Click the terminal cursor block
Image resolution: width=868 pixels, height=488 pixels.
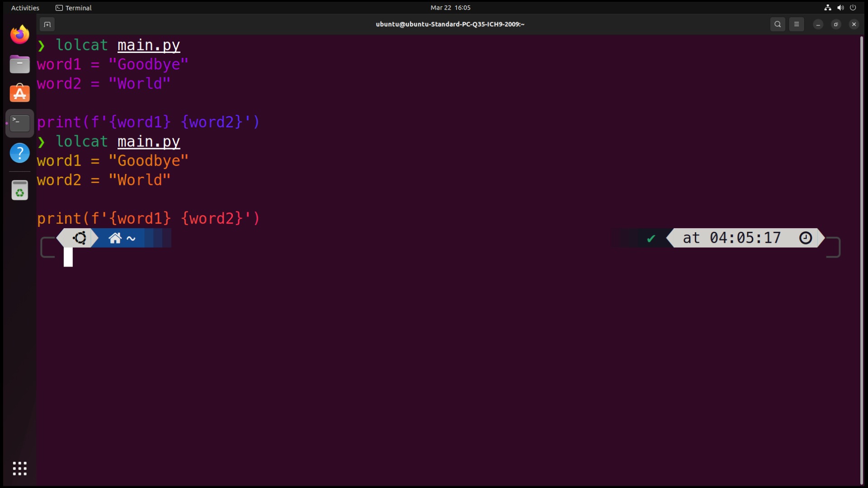[x=68, y=257]
